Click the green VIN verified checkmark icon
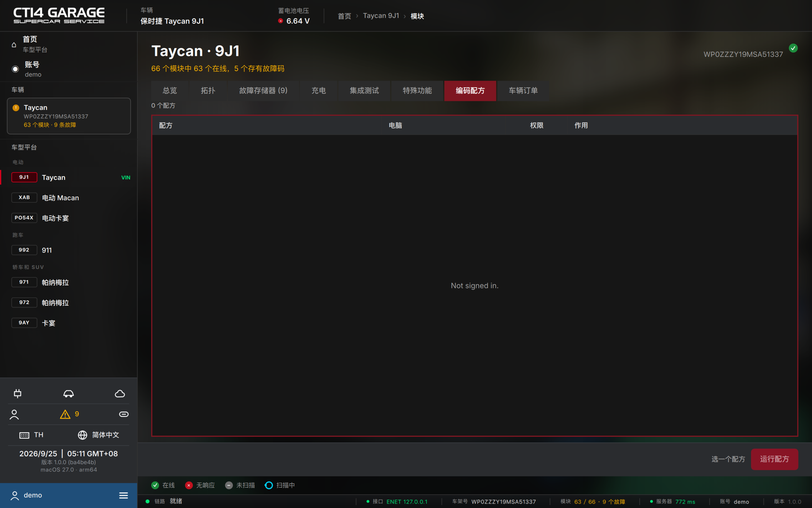The height and width of the screenshot is (508, 812). 793,48
